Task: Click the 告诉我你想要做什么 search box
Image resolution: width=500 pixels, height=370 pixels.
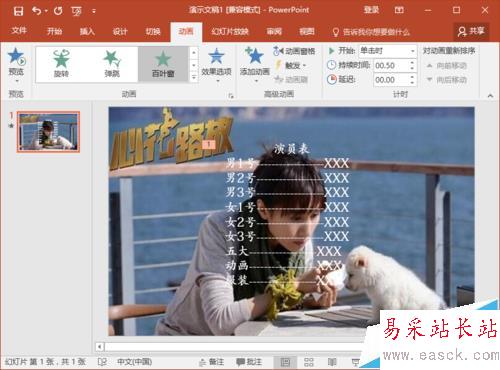Action: [371, 32]
